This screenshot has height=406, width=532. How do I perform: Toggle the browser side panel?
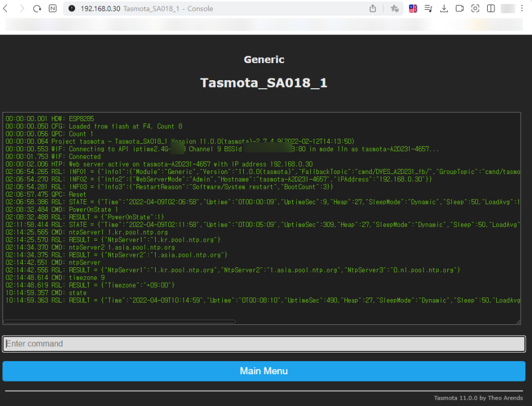(x=491, y=9)
